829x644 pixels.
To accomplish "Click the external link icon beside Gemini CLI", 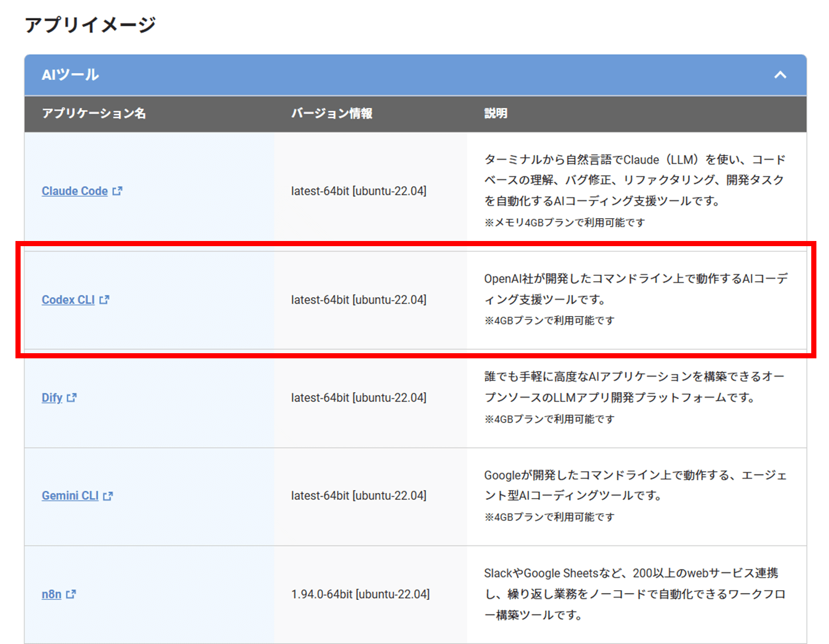I will point(108,496).
